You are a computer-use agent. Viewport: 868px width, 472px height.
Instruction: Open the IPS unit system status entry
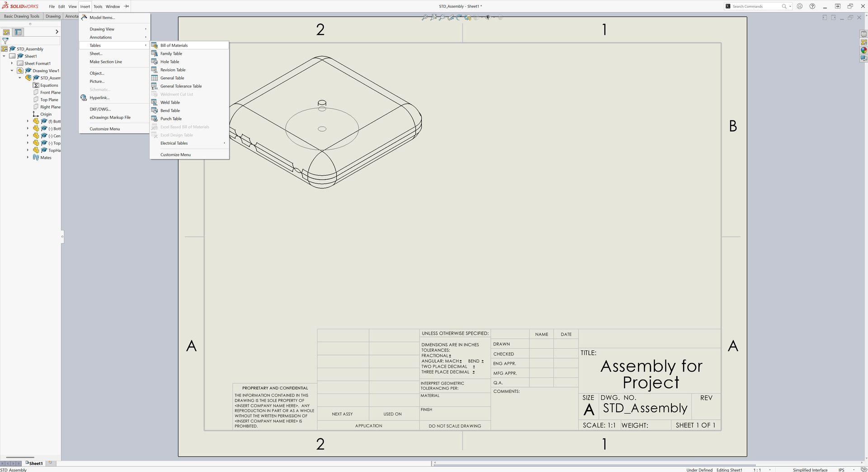click(841, 470)
